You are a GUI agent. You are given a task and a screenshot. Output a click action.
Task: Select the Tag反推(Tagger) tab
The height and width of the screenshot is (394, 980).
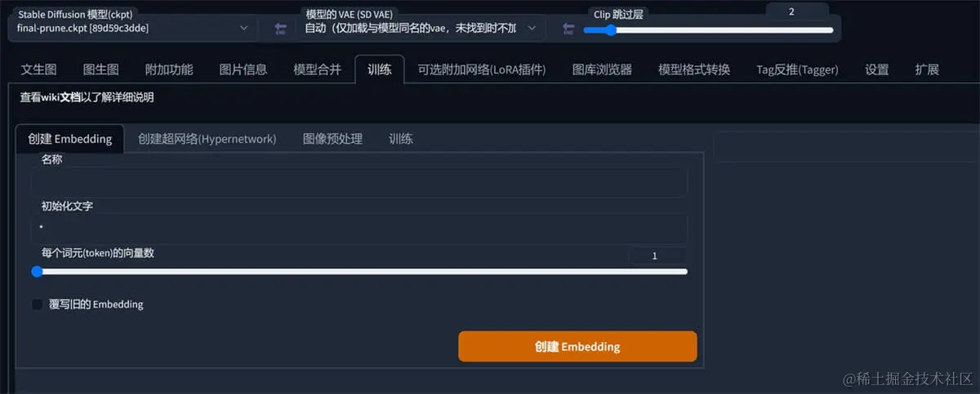click(x=797, y=69)
